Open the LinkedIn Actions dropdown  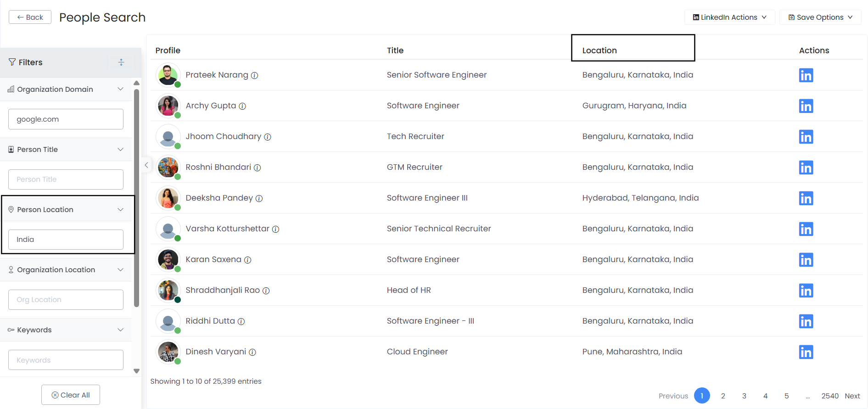point(729,17)
